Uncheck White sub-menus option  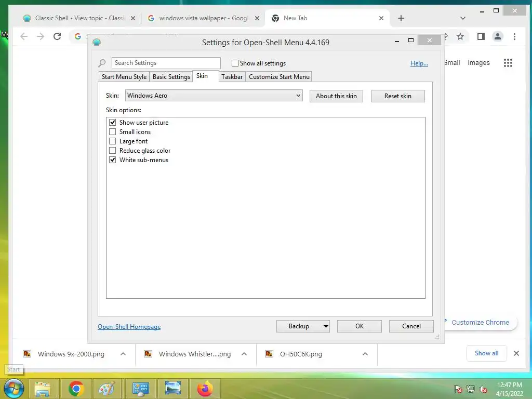[x=112, y=160]
